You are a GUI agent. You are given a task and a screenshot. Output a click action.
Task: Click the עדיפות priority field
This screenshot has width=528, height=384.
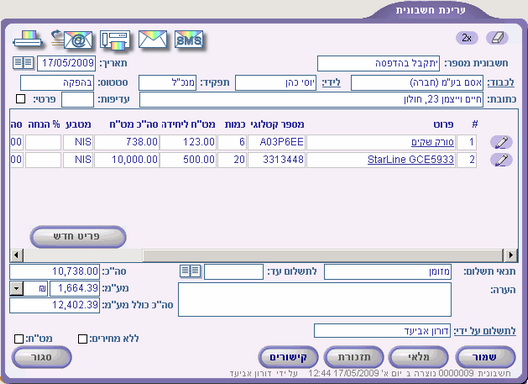click(x=77, y=100)
